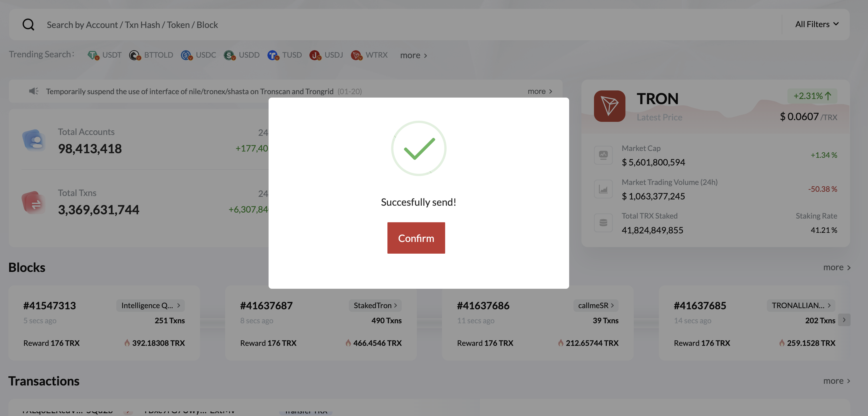Select Blocks section header
The height and width of the screenshot is (416, 868).
coord(27,266)
